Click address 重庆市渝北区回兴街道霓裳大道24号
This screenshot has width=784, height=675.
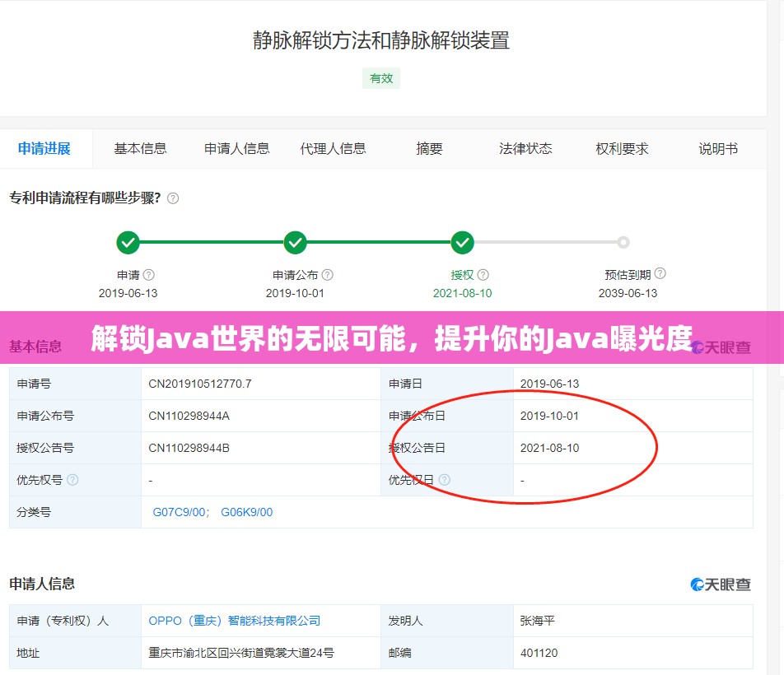(x=241, y=653)
